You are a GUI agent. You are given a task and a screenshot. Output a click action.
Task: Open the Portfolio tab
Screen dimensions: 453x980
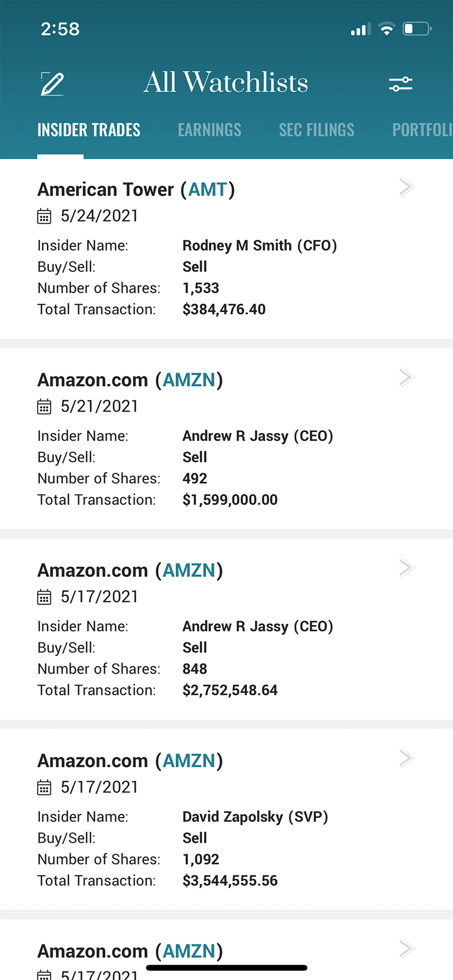click(422, 130)
